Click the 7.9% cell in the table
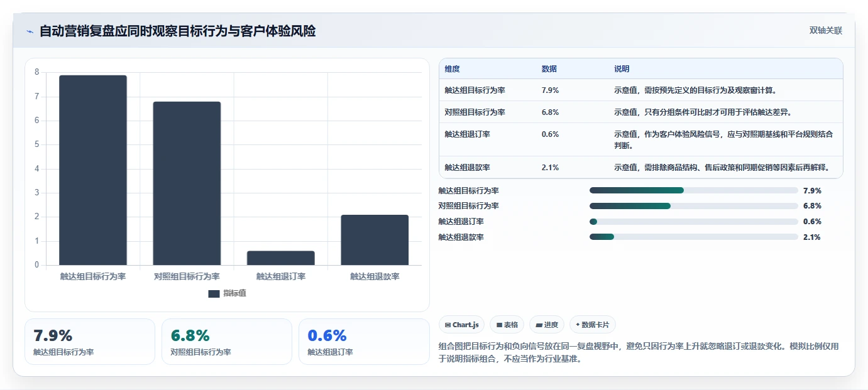 click(x=550, y=90)
